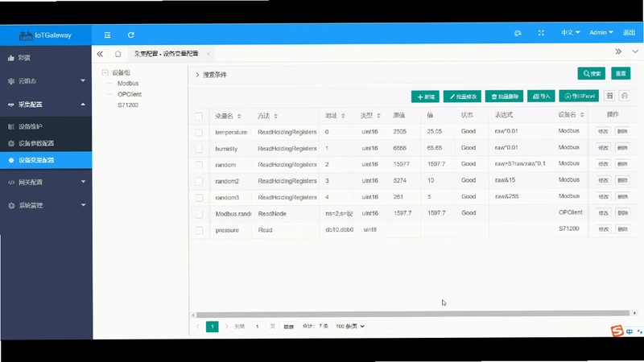644x362 pixels.
Task: Click the horizontal scrollbar under the table
Action: point(413,314)
